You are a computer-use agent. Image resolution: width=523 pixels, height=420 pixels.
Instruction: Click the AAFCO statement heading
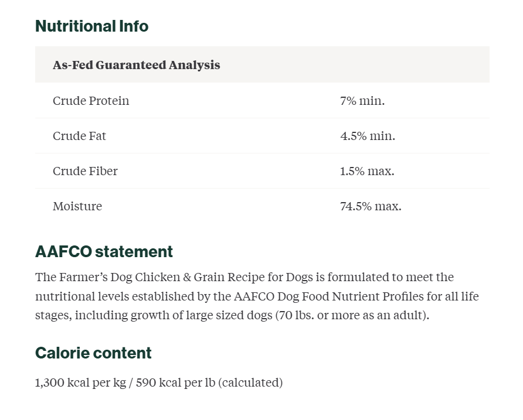coord(104,251)
